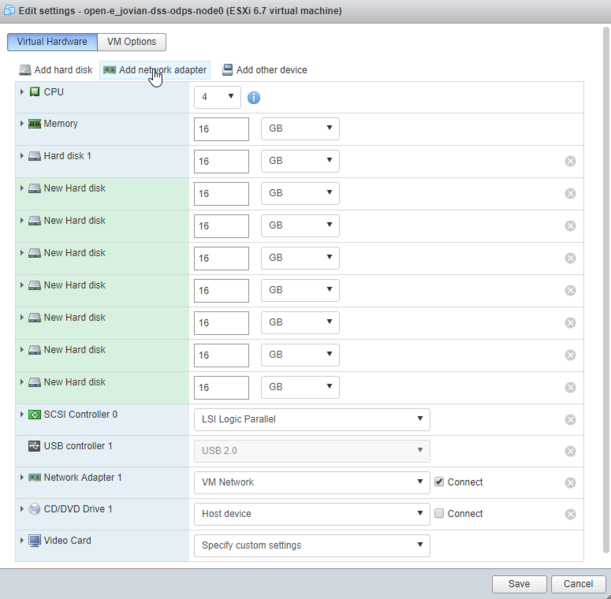Switch to the VM Options tab
The height and width of the screenshot is (599, 611).
tap(132, 42)
